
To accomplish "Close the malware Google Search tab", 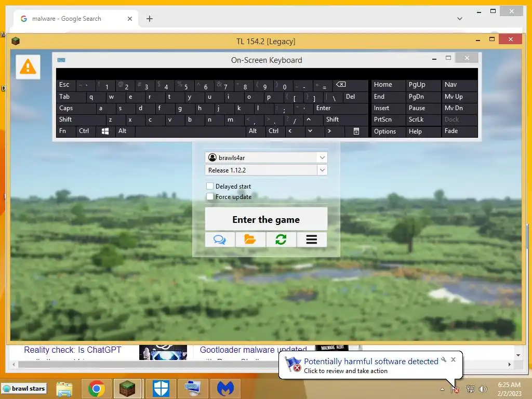I will [x=129, y=19].
